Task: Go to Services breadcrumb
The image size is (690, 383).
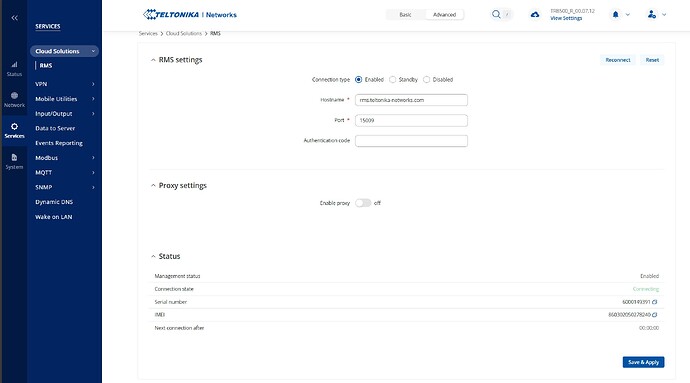Action: pos(148,33)
